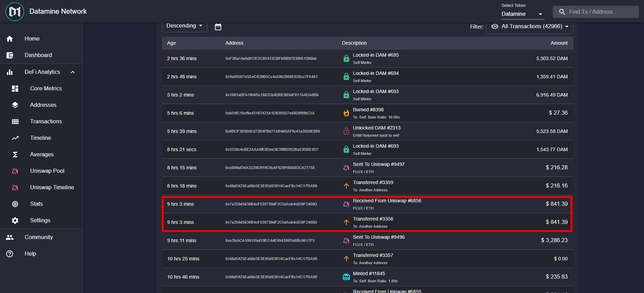The width and height of the screenshot is (644, 293).
Task: Click the Datamine Network title
Action: tap(58, 12)
